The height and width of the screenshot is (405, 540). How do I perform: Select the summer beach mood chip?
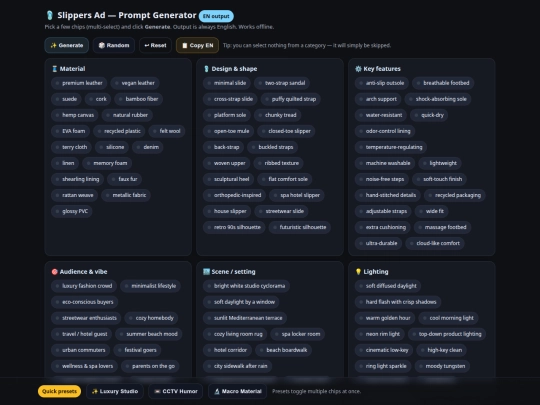[x=149, y=334]
